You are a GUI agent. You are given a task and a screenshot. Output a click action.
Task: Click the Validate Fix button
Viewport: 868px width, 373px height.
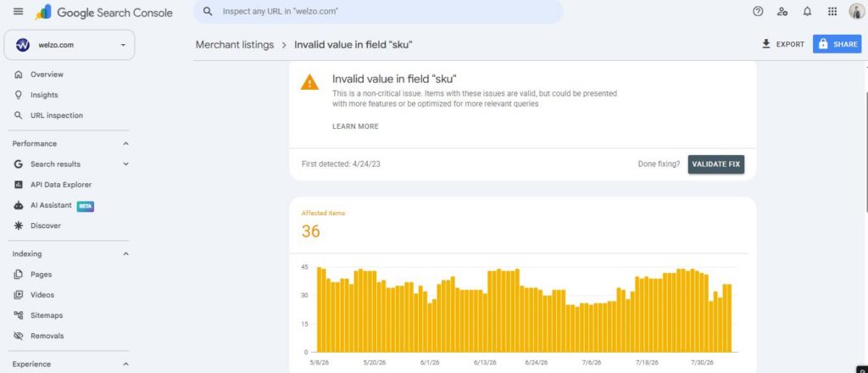(716, 164)
